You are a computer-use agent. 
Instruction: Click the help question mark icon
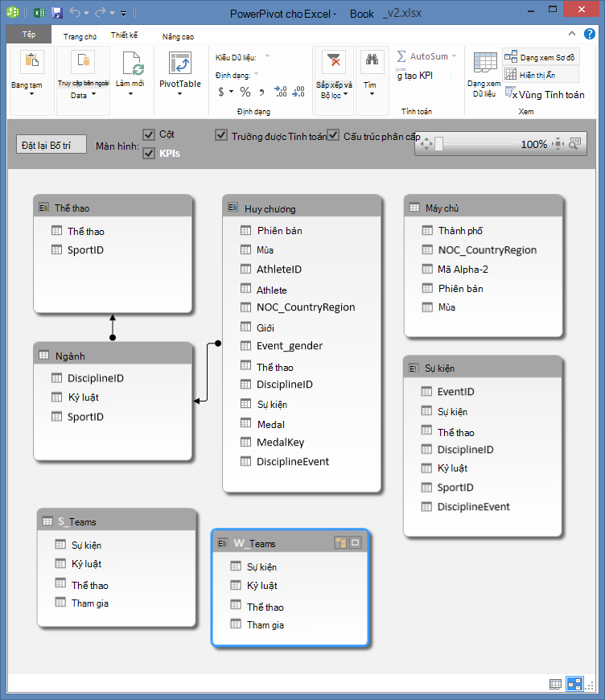click(x=590, y=34)
